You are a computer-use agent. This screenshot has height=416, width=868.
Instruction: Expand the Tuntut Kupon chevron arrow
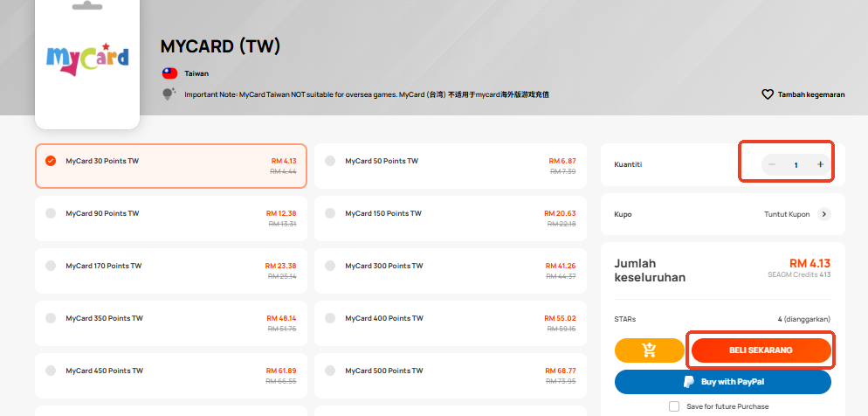click(824, 214)
